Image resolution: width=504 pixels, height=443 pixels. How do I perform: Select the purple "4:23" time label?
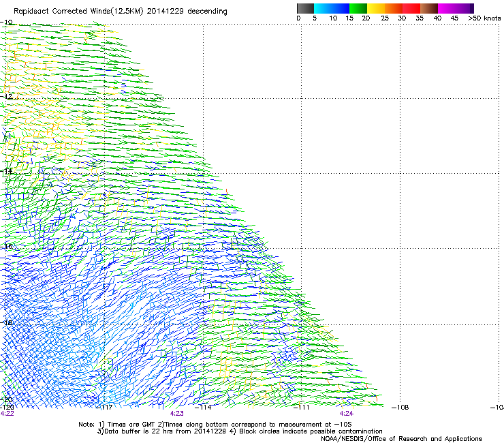click(x=177, y=414)
